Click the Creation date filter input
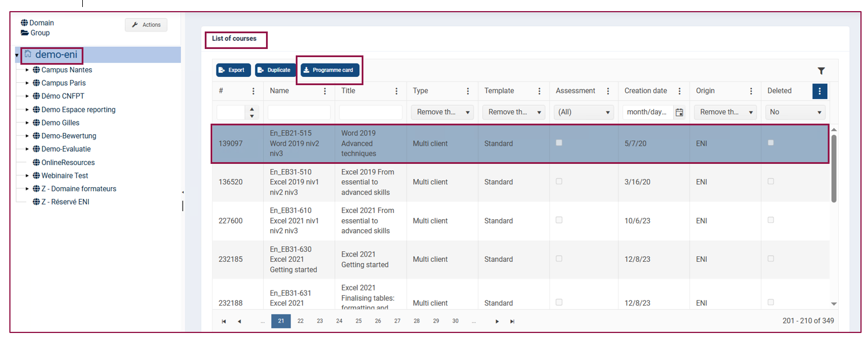Screen dimensions: 868x340 (x=647, y=112)
